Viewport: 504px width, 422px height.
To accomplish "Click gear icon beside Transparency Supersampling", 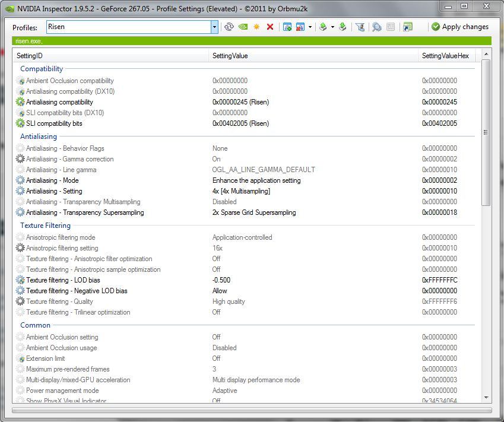I will 20,212.
